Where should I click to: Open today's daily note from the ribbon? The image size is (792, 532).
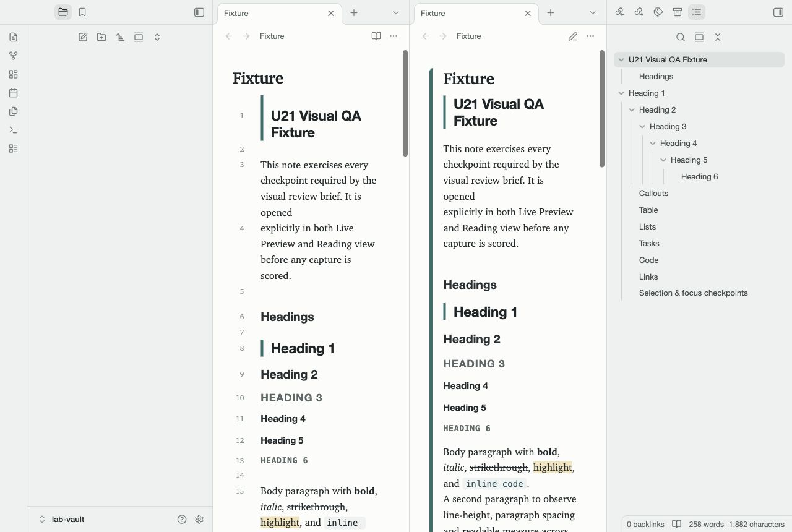[x=14, y=93]
